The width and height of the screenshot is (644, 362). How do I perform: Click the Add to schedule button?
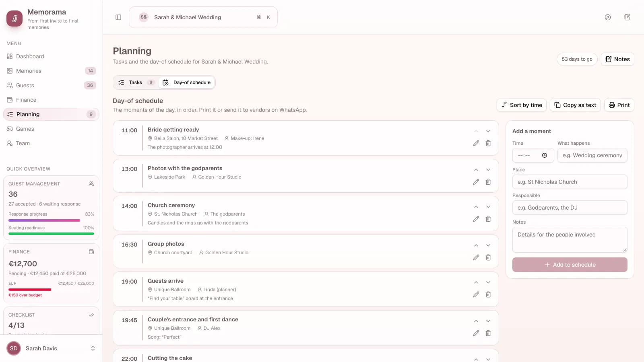(570, 265)
